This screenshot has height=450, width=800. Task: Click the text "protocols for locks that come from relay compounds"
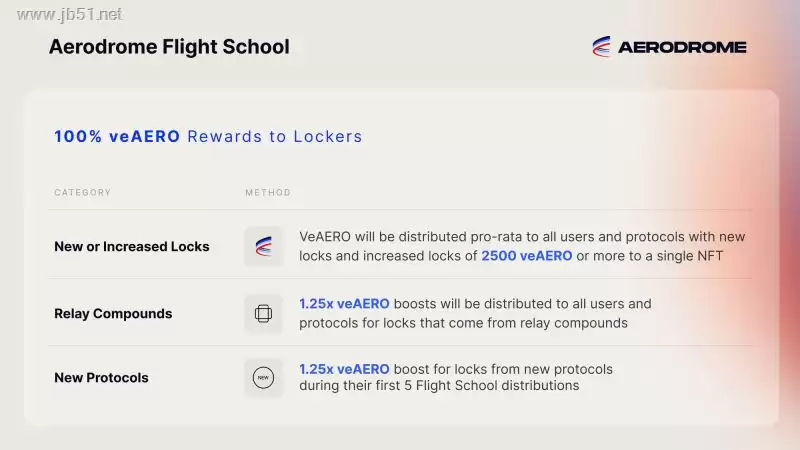click(x=463, y=322)
